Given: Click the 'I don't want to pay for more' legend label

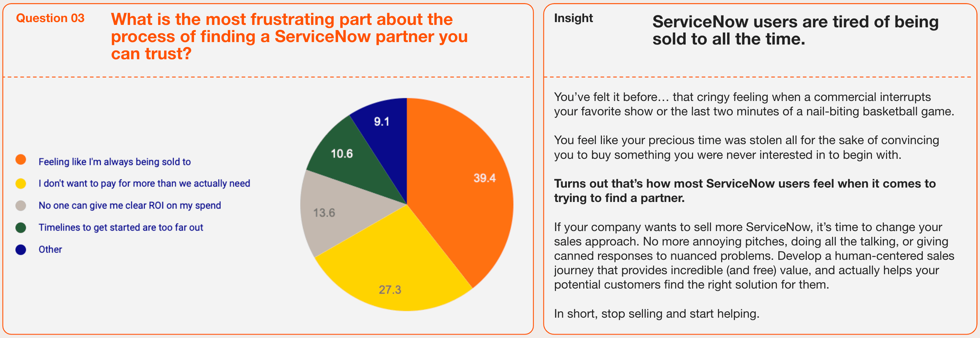Looking at the screenshot, I should click(144, 184).
